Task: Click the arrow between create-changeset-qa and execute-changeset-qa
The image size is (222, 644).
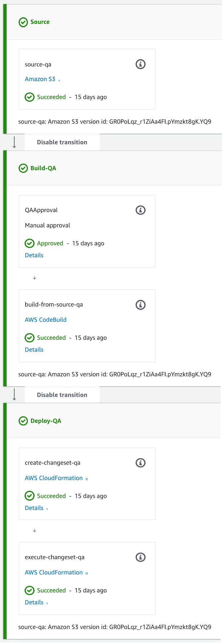Action: tap(34, 531)
